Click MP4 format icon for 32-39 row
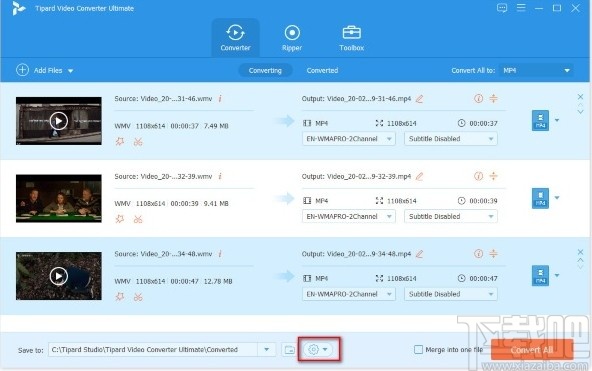 [x=540, y=198]
